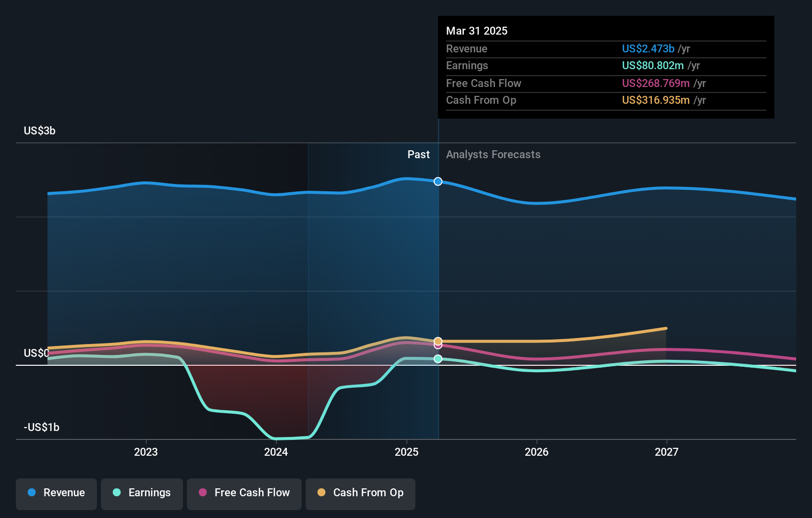Toggle the Revenue legend series
The image size is (812, 518).
pyautogui.click(x=56, y=494)
